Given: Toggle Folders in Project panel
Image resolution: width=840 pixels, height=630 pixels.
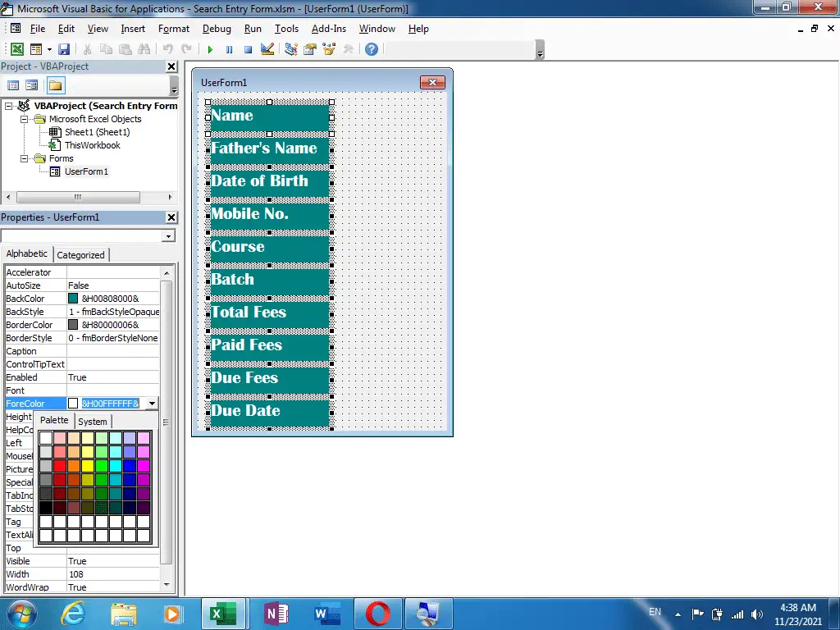Looking at the screenshot, I should pyautogui.click(x=55, y=85).
